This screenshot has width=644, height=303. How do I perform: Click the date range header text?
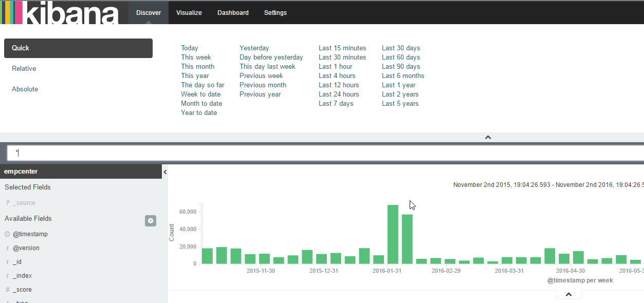(548, 185)
